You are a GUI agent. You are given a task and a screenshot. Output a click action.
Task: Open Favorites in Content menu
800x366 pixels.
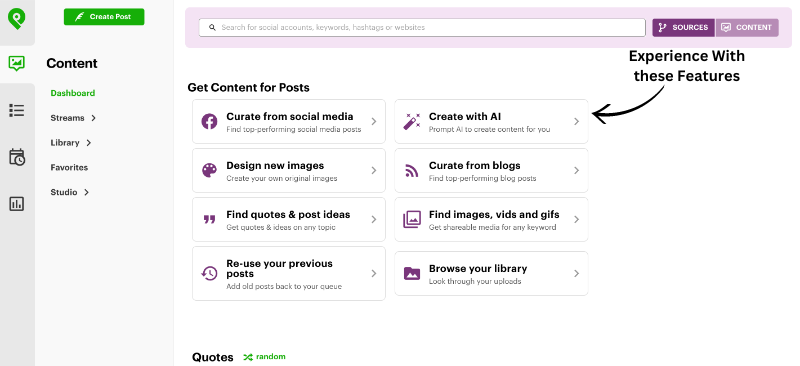point(69,167)
